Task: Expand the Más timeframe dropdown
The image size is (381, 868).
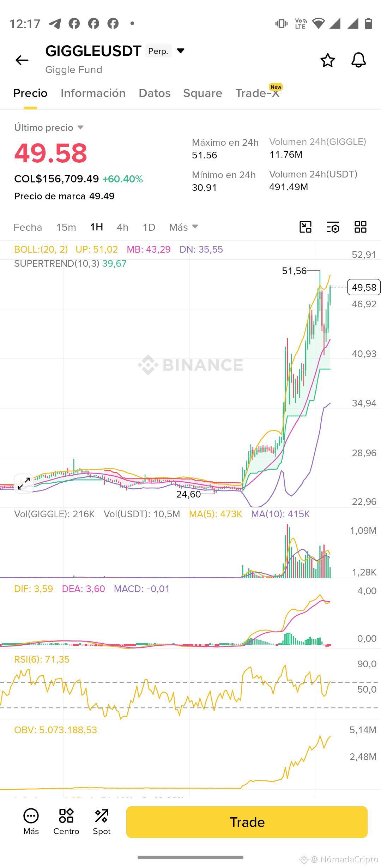Action: (183, 227)
